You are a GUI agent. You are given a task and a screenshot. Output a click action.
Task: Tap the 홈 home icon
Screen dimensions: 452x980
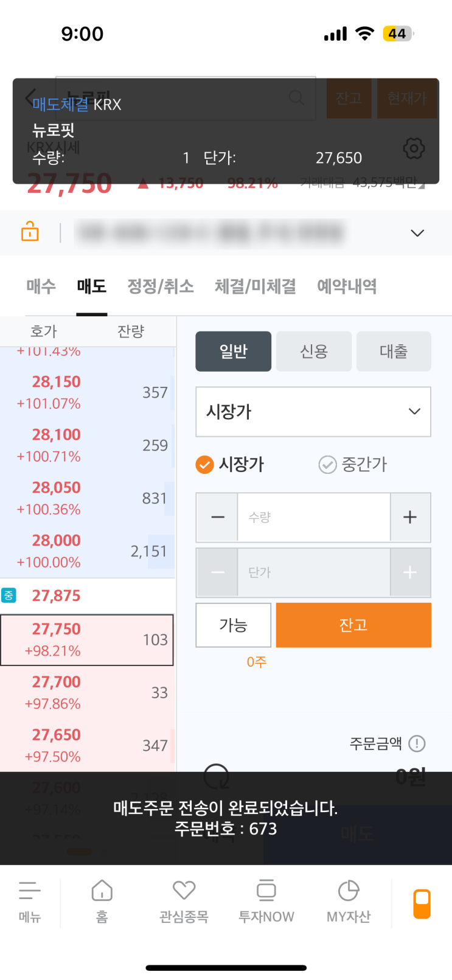pyautogui.click(x=101, y=900)
